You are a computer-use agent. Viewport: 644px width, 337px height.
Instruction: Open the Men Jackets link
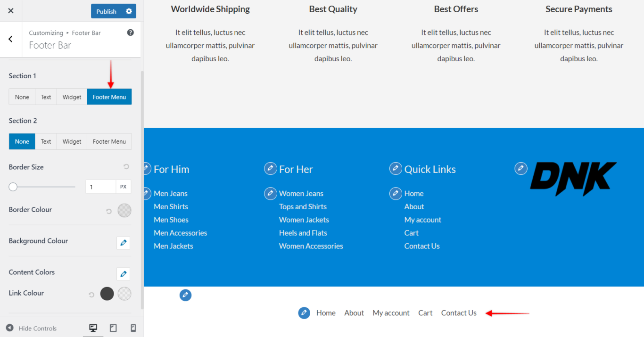click(173, 246)
